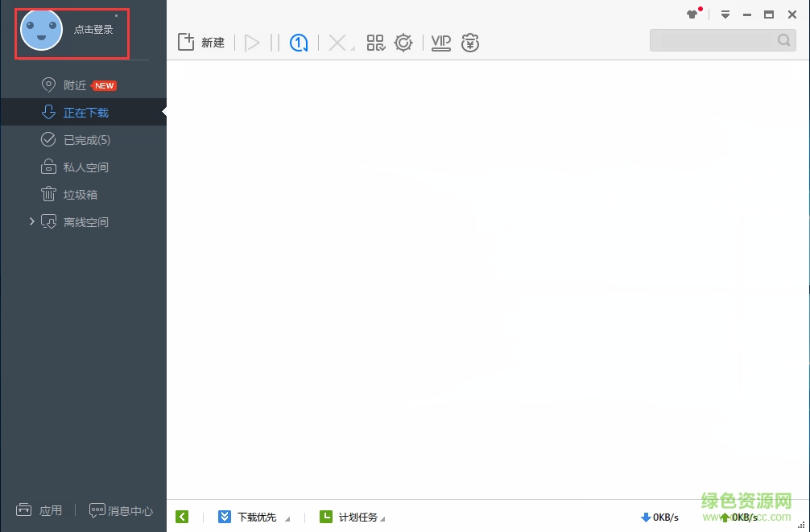Pause downloads using the pause icon
Image resolution: width=810 pixels, height=532 pixels.
coord(275,43)
